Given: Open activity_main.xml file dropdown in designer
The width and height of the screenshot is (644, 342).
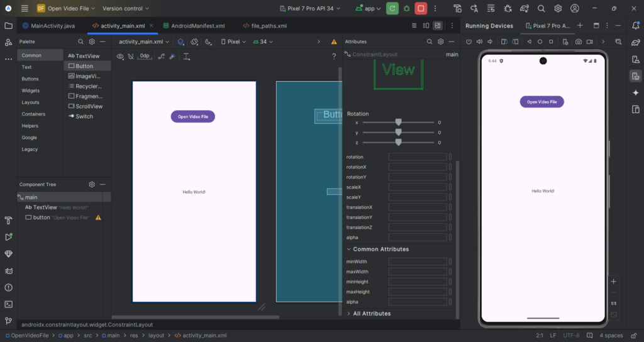Looking at the screenshot, I should [x=144, y=41].
